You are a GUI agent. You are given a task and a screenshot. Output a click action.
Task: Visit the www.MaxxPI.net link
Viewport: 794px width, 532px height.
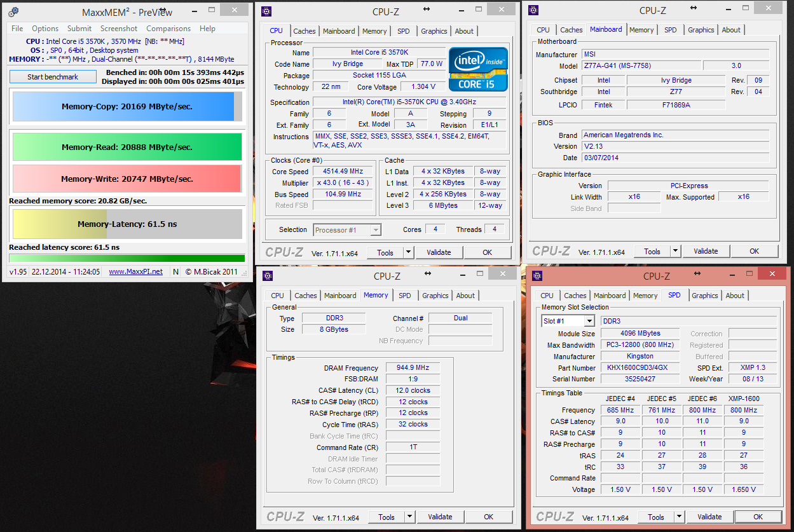coord(135,271)
